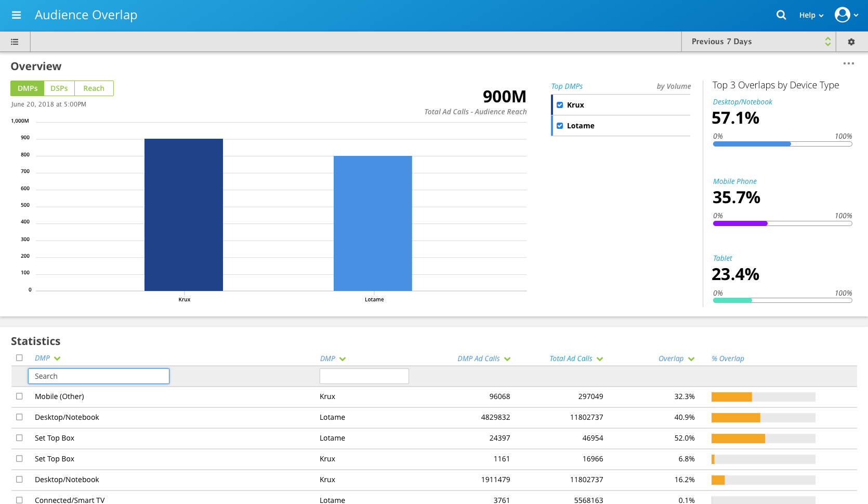Image resolution: width=868 pixels, height=504 pixels.
Task: Click the Desktop/Notebook device type link
Action: pyautogui.click(x=742, y=102)
